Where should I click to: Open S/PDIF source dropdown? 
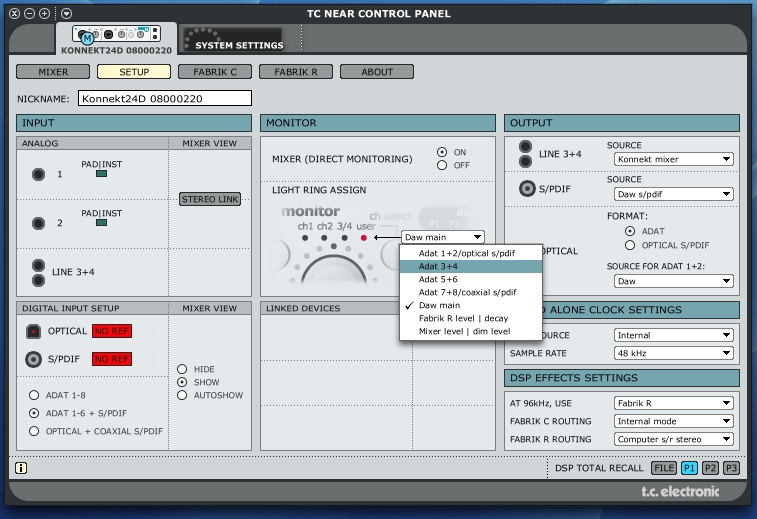tap(673, 194)
